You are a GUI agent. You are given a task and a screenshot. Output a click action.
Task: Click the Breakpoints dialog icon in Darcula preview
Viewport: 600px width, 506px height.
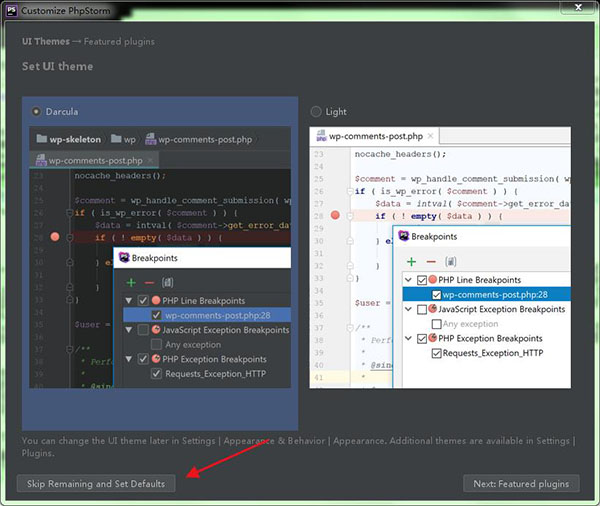(124, 257)
